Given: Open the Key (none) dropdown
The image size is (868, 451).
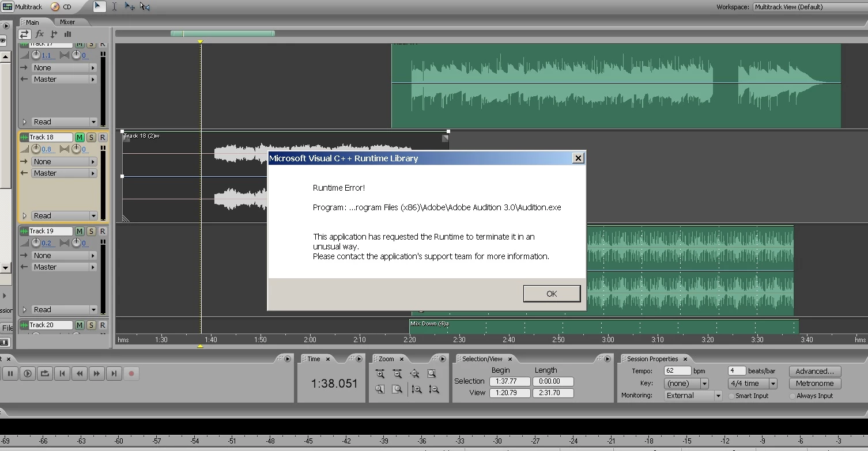Looking at the screenshot, I should tap(686, 384).
